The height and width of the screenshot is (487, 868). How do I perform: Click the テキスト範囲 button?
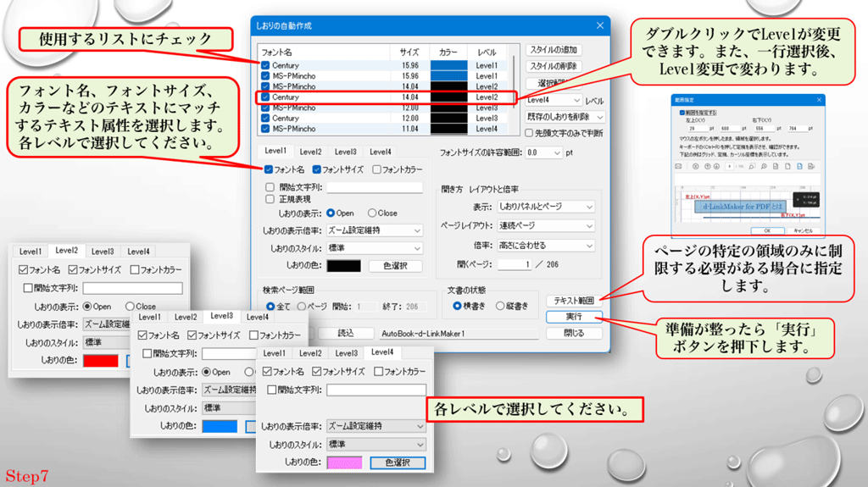coord(574,301)
